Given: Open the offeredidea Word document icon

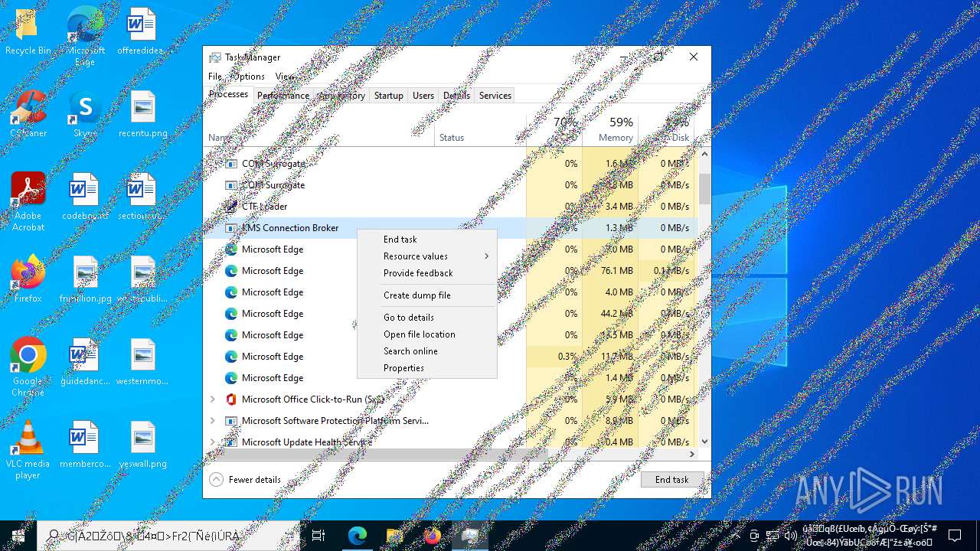Looking at the screenshot, I should click(142, 32).
